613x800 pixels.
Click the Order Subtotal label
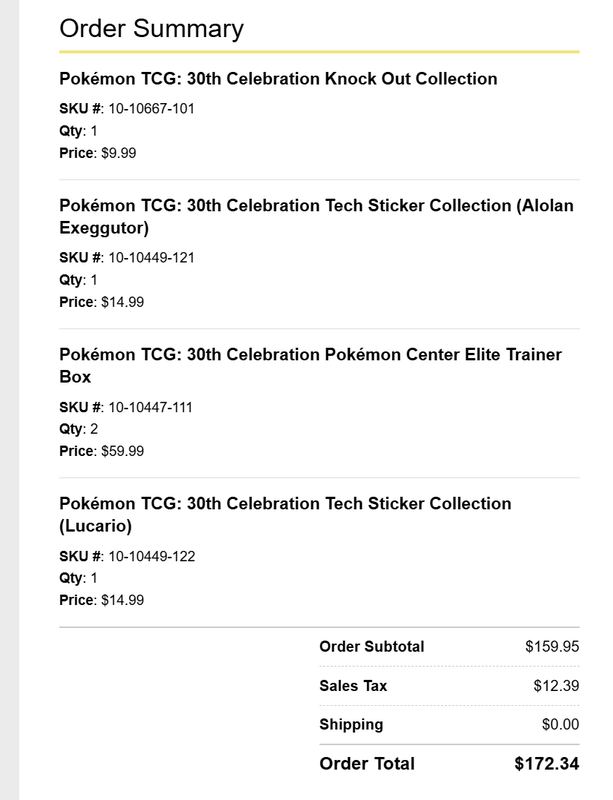(x=372, y=646)
